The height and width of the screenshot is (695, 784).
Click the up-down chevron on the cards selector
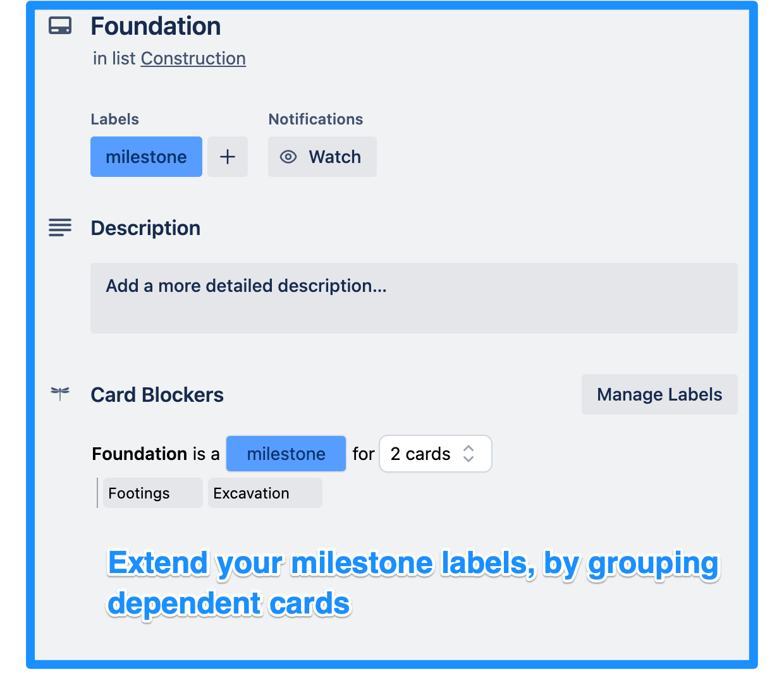click(468, 454)
